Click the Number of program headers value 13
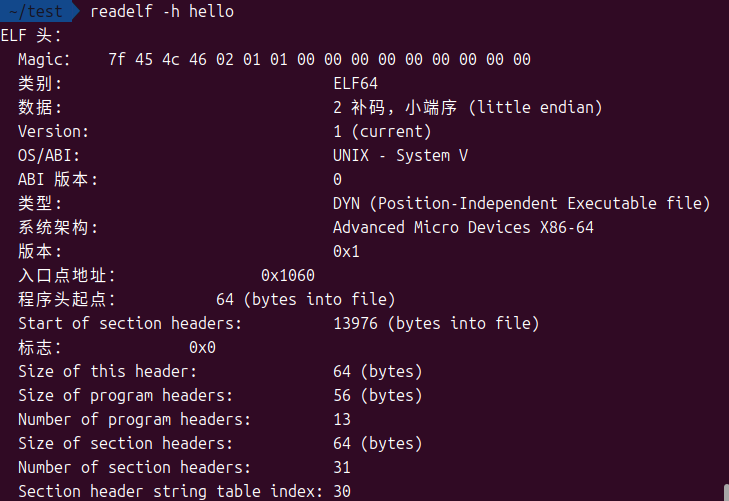 (341, 419)
